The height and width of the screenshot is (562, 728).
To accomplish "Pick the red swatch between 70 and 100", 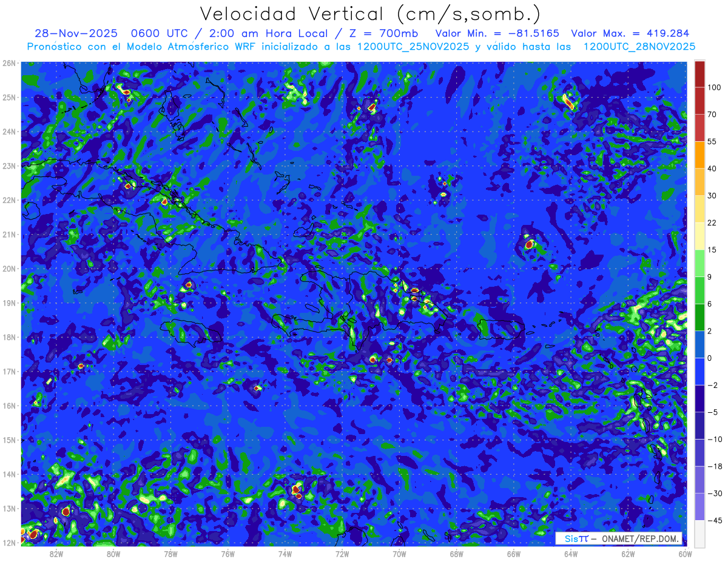I will tap(699, 101).
